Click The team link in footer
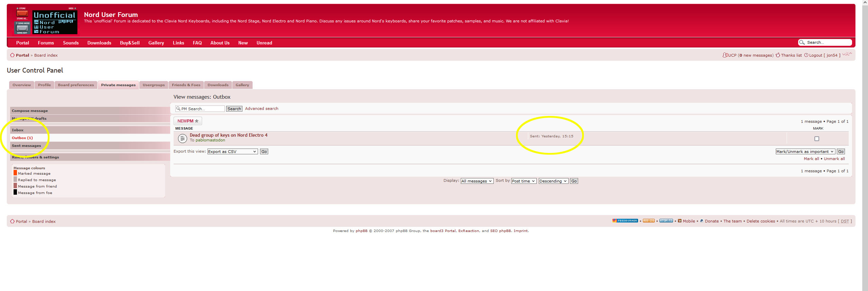Screen dimensions: 868x291 point(733,221)
